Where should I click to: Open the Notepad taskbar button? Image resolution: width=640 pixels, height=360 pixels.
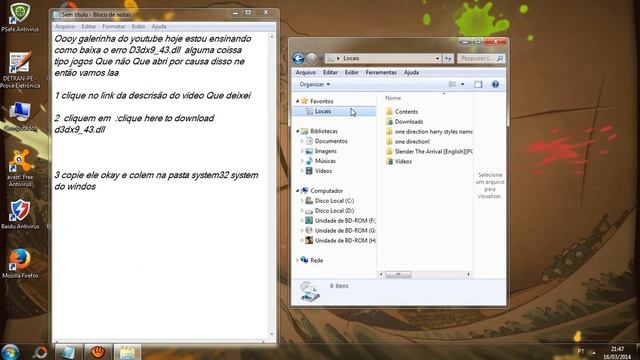click(x=69, y=352)
